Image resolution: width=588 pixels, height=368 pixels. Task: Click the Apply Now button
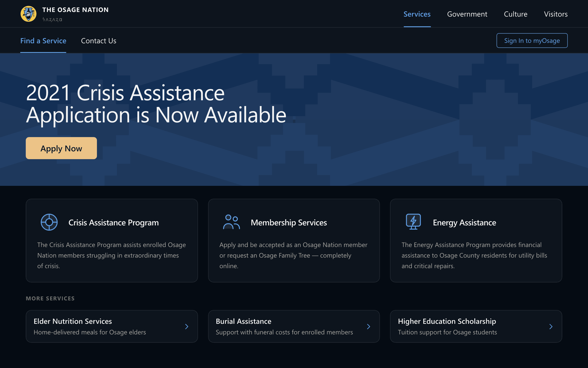61,148
